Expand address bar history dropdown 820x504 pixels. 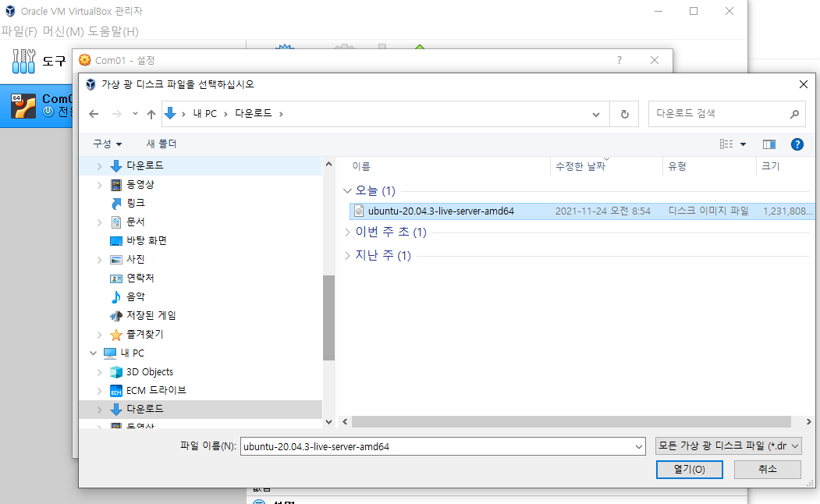pos(595,115)
